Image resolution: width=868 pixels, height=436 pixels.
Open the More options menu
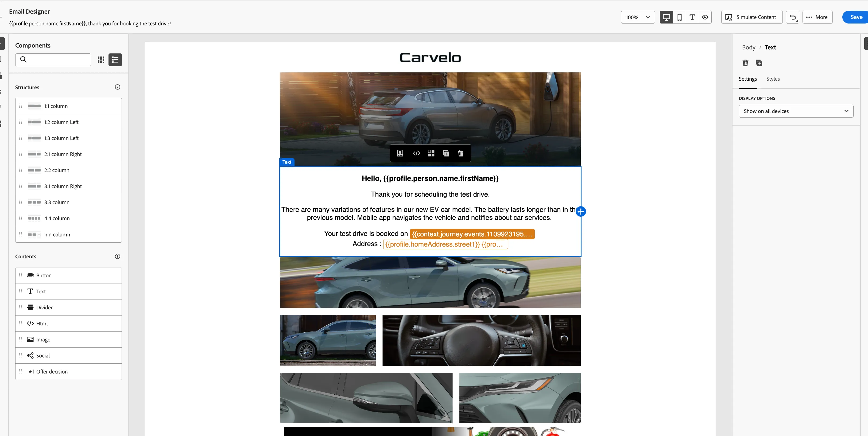coord(817,17)
